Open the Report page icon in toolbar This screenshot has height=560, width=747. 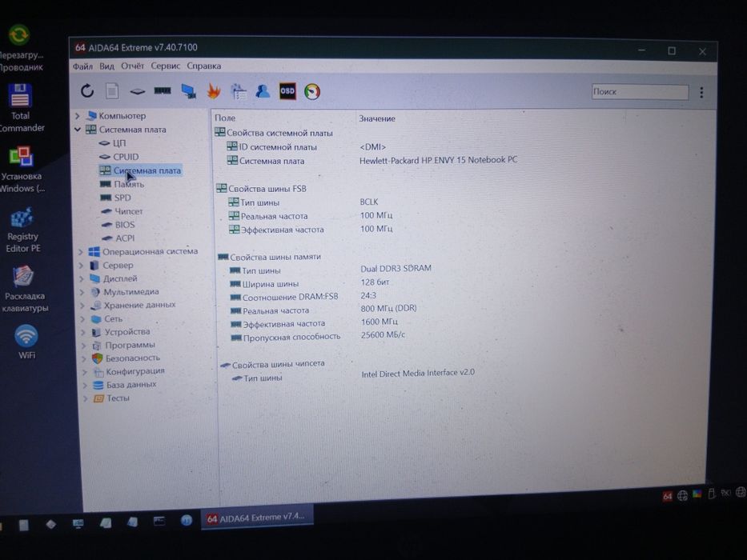coord(112,90)
